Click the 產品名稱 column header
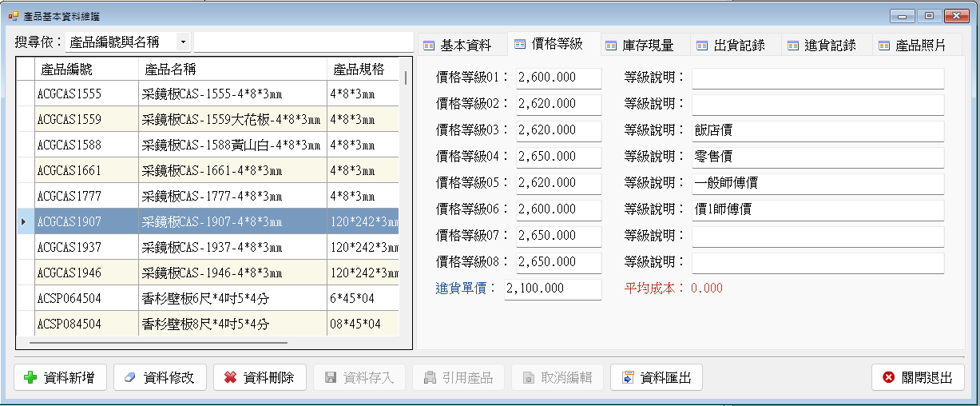980x406 pixels. click(x=232, y=69)
